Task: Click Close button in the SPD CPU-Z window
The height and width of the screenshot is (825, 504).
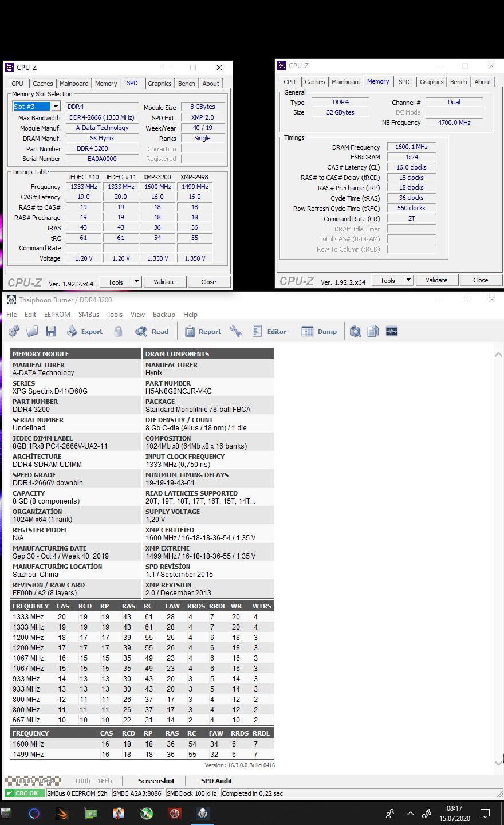Action: click(208, 282)
